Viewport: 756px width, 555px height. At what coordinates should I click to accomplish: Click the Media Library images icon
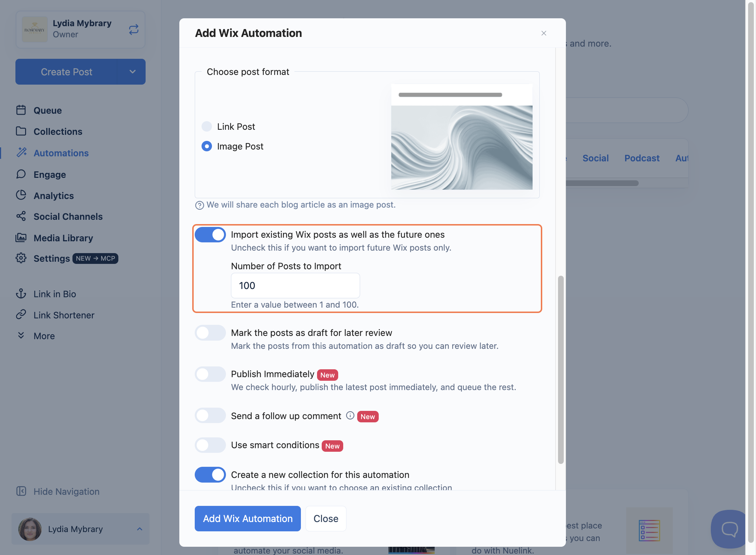click(21, 238)
